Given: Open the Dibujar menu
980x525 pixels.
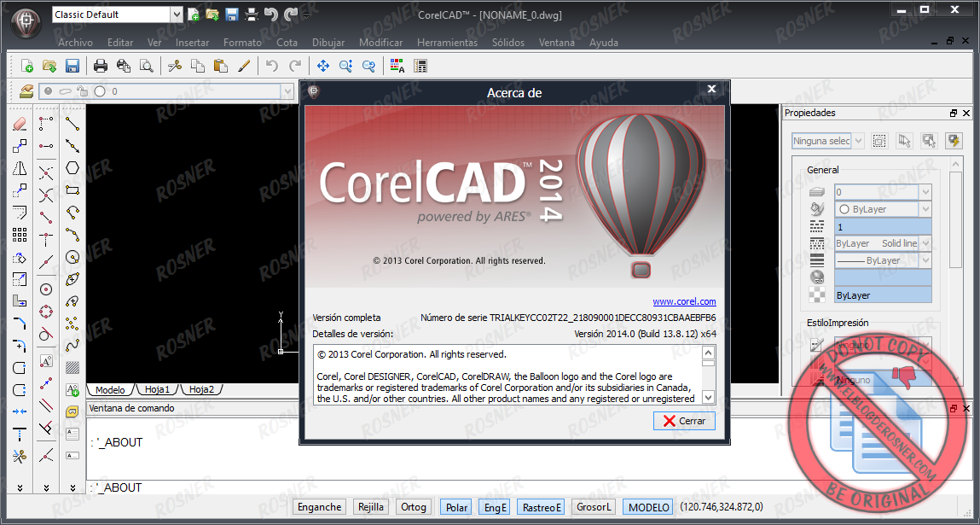Looking at the screenshot, I should click(328, 43).
